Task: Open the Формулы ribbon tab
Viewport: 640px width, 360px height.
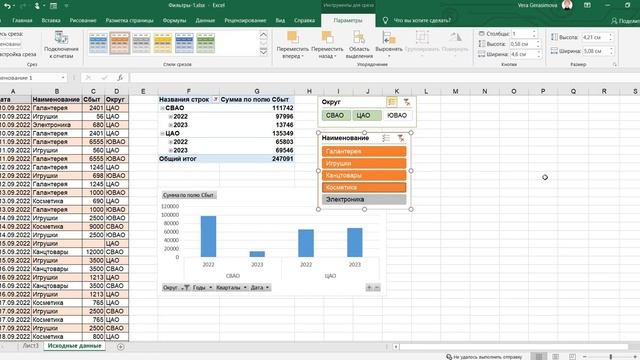Action: [x=174, y=20]
